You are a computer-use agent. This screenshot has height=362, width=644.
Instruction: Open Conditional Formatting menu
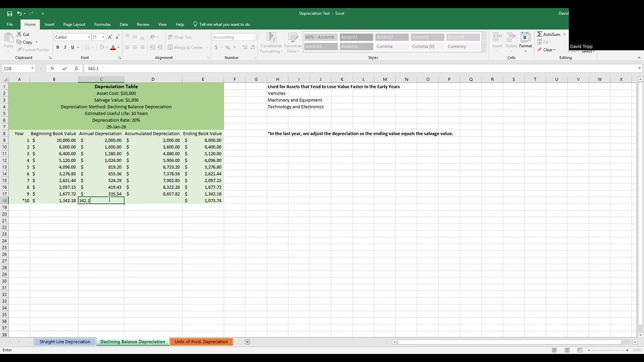pyautogui.click(x=271, y=43)
